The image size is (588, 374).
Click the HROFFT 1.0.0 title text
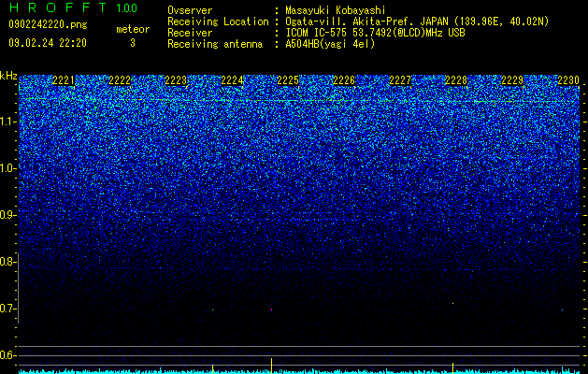[73, 7]
